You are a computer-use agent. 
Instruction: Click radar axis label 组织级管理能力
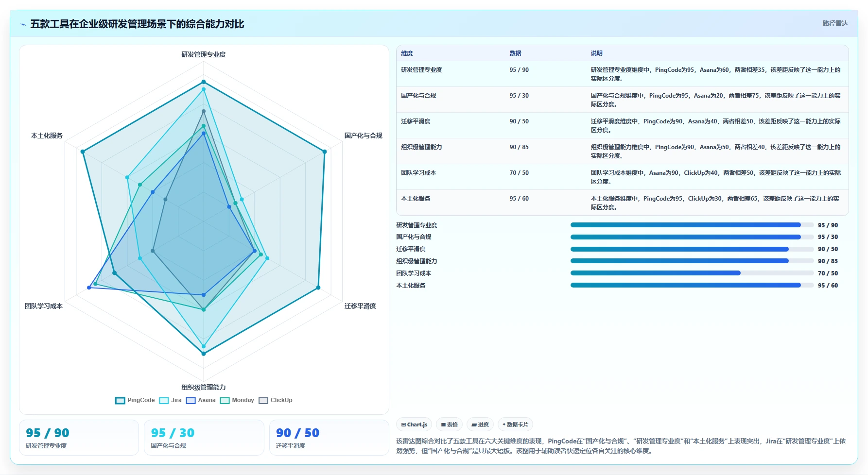[x=204, y=387]
